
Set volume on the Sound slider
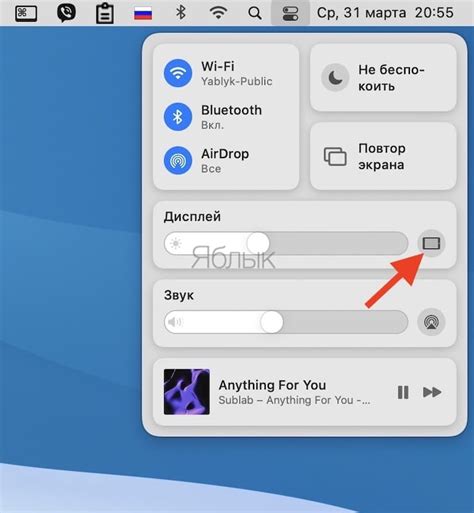click(x=286, y=322)
